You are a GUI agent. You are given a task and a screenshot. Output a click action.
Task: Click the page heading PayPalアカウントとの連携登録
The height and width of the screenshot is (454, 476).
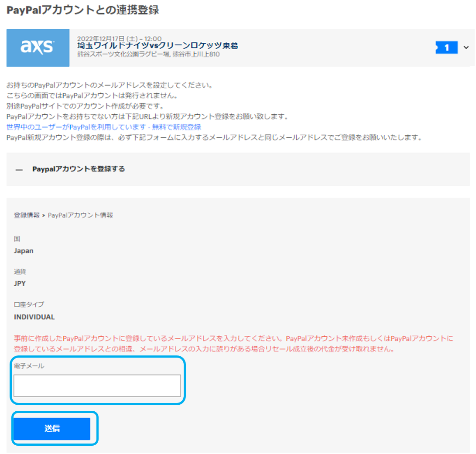tap(83, 10)
